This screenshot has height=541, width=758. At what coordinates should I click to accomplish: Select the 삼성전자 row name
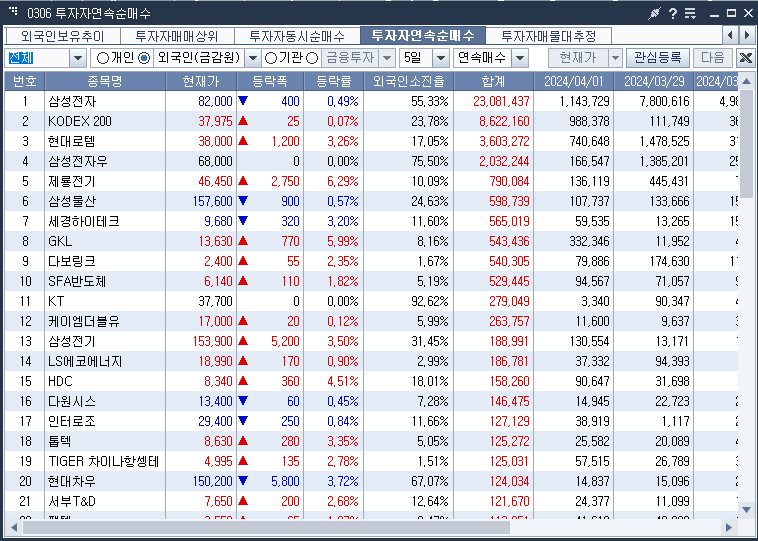72,101
